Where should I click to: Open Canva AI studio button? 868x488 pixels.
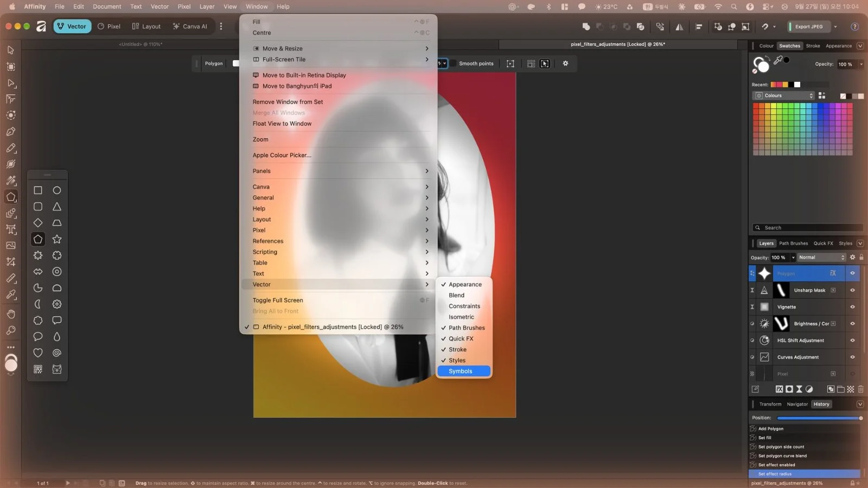tap(190, 27)
